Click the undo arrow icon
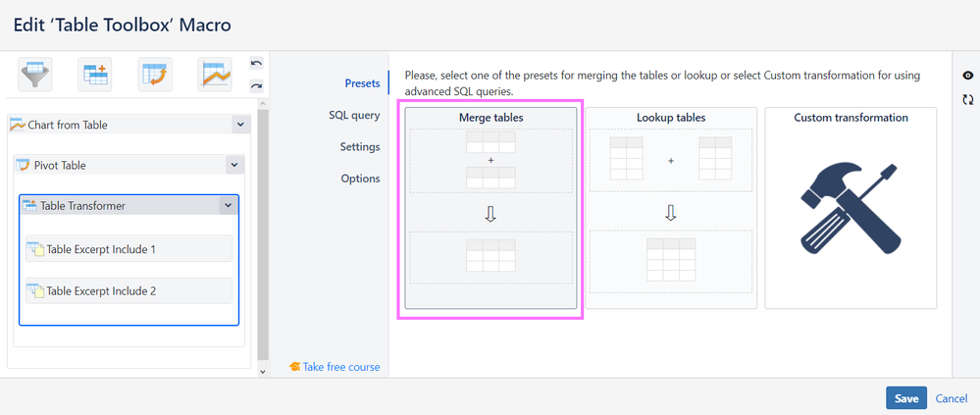Image resolution: width=980 pixels, height=415 pixels. (256, 64)
